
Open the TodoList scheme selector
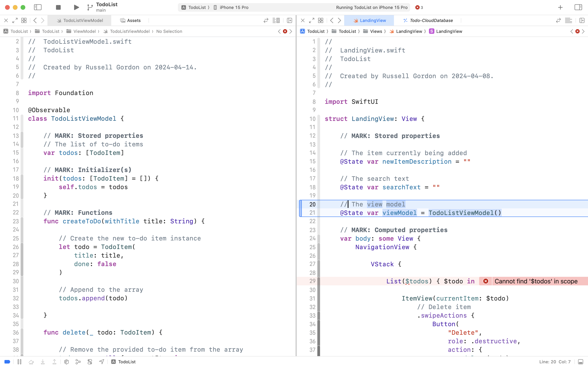(x=195, y=7)
